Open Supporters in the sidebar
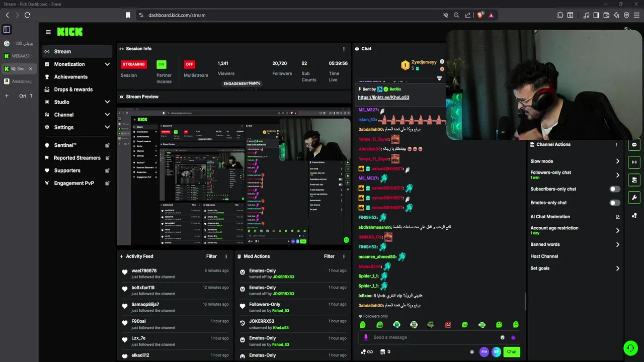This screenshot has height=362, width=644. (77, 170)
